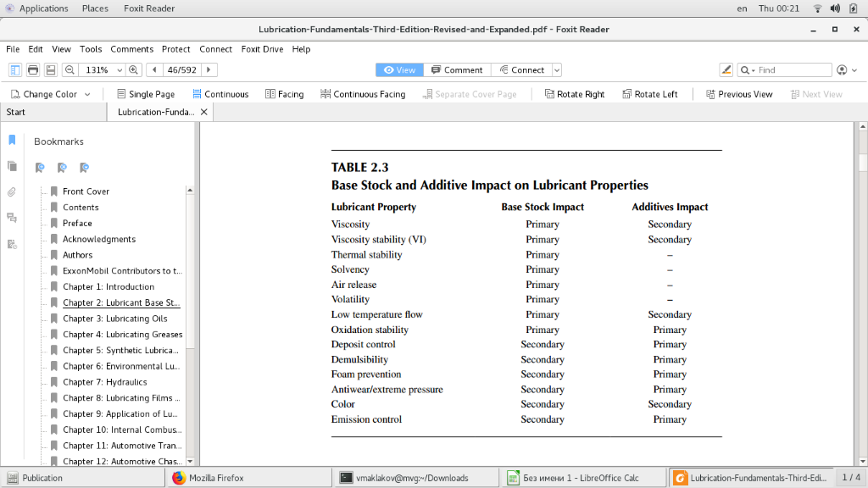Click the workspace switcher 1 / 4
Image resolution: width=868 pixels, height=488 pixels.
[851, 477]
